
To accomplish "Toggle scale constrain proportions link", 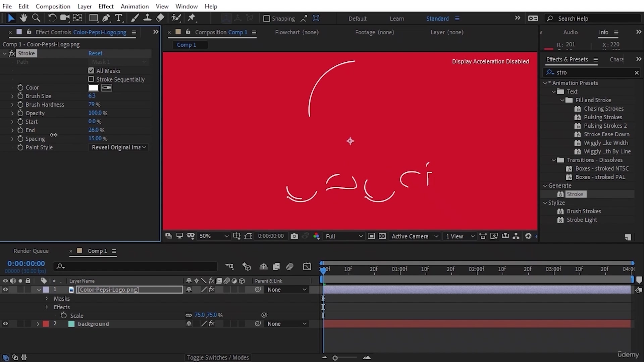I will (x=189, y=315).
